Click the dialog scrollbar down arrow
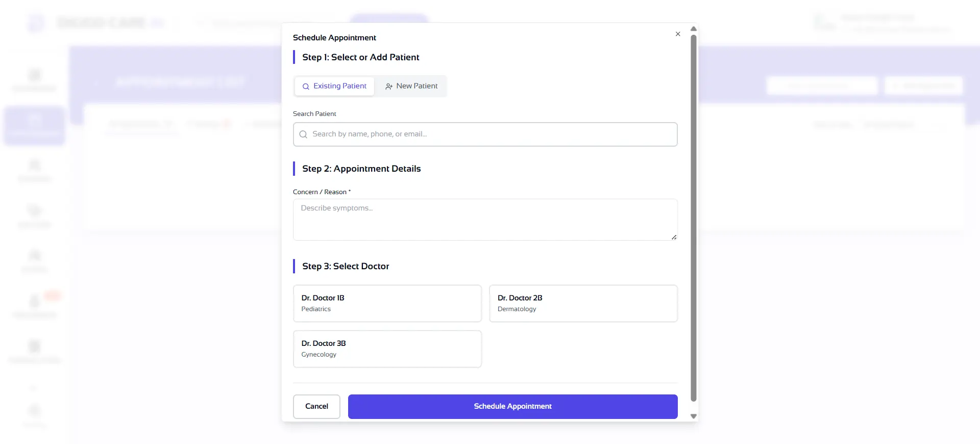Screen dimensions: 980x444 pyautogui.click(x=693, y=416)
